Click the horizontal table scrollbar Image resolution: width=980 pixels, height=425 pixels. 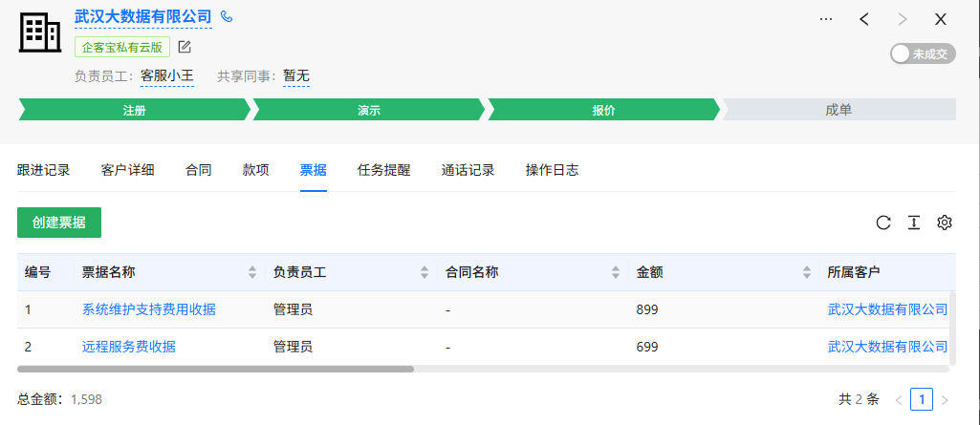pyautogui.click(x=215, y=368)
